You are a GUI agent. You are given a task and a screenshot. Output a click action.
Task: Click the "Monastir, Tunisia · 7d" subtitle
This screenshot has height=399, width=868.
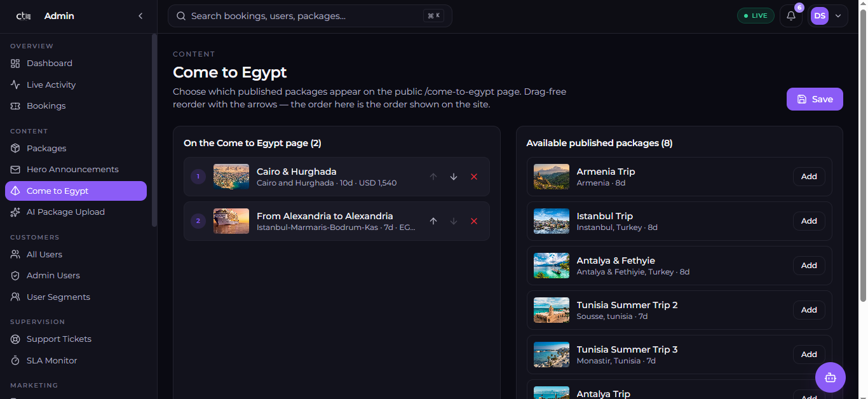tap(616, 361)
